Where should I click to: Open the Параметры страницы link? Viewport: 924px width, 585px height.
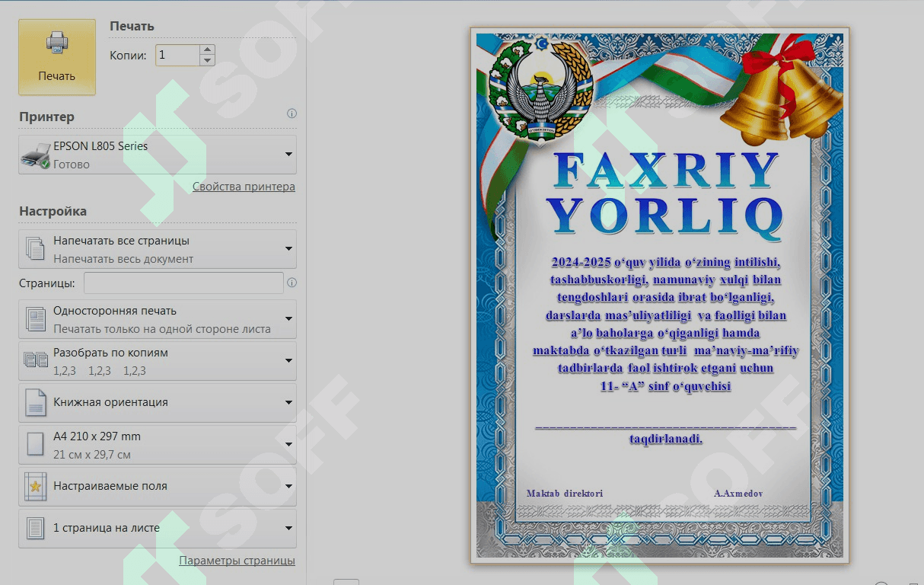tap(237, 561)
